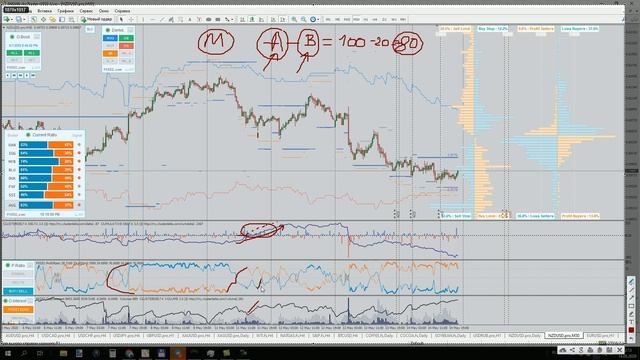This screenshot has width=640, height=360.
Task: Switch chart to Line Chart icon
Action: (261, 19)
